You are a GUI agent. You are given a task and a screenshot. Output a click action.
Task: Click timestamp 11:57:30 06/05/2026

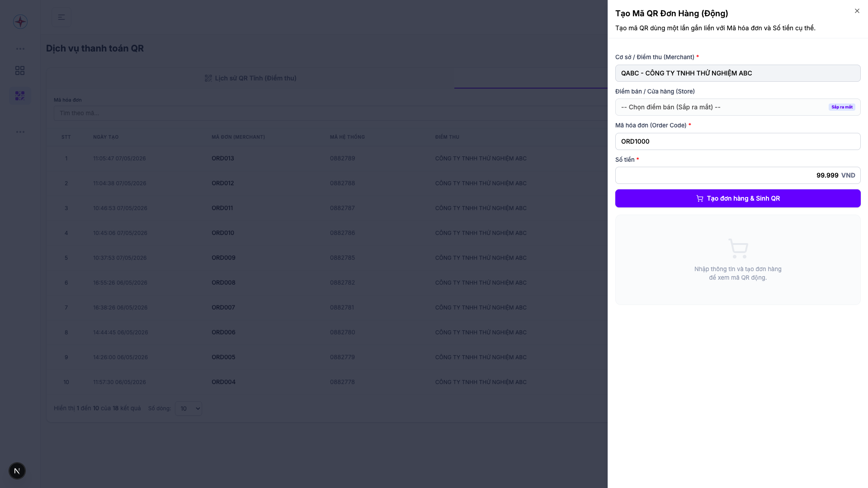pos(119,382)
